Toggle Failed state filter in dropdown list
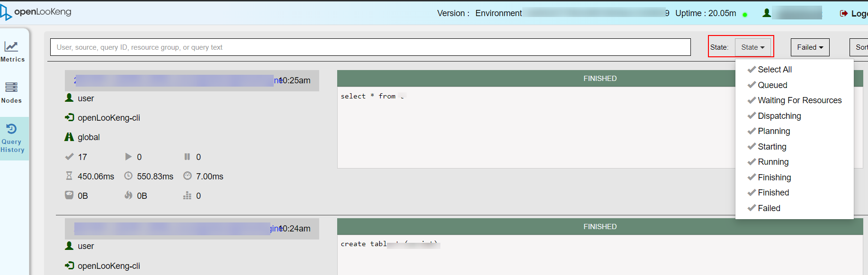This screenshot has height=275, width=868. 764,208
